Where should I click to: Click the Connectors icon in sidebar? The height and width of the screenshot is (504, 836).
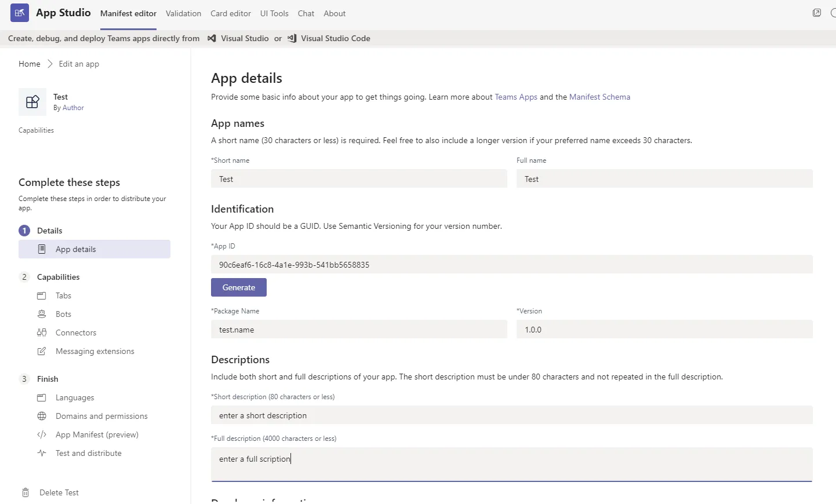[x=42, y=333]
